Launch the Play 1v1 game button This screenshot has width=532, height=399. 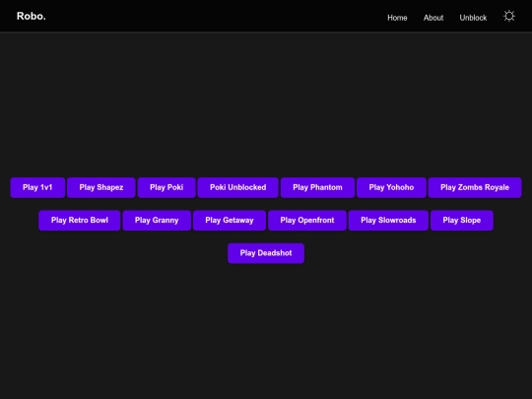click(x=37, y=187)
